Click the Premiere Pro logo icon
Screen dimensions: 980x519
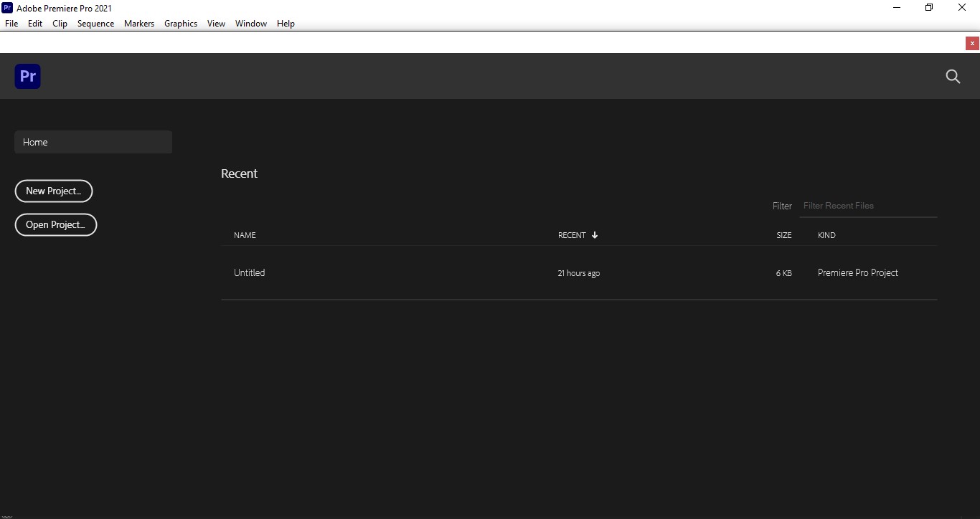click(x=27, y=76)
